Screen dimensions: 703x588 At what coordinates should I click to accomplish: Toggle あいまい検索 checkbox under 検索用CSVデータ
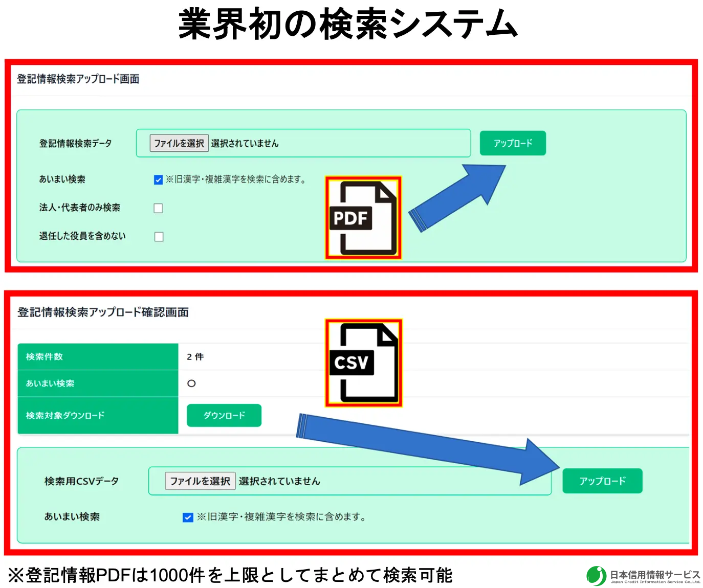click(x=188, y=517)
